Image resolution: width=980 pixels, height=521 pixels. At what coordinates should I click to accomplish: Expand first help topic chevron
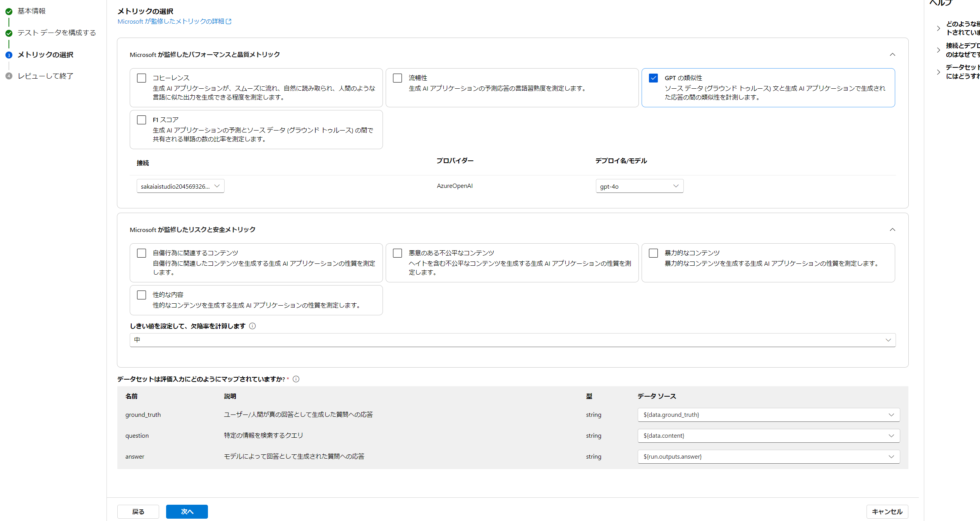[x=938, y=28]
